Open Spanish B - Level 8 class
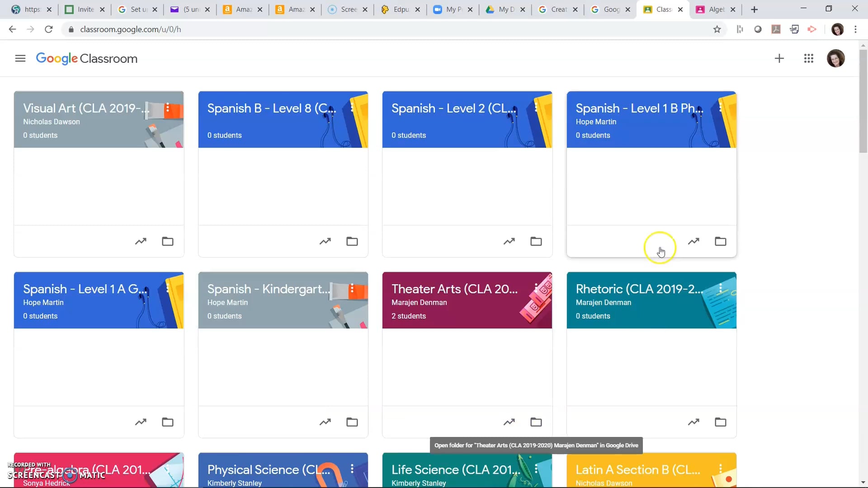The width and height of the screenshot is (868, 488). coord(272,108)
